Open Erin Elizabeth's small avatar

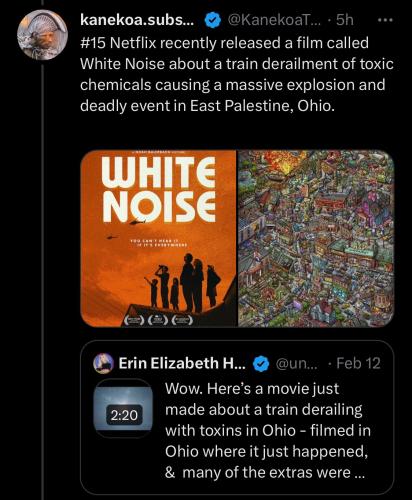point(103,363)
